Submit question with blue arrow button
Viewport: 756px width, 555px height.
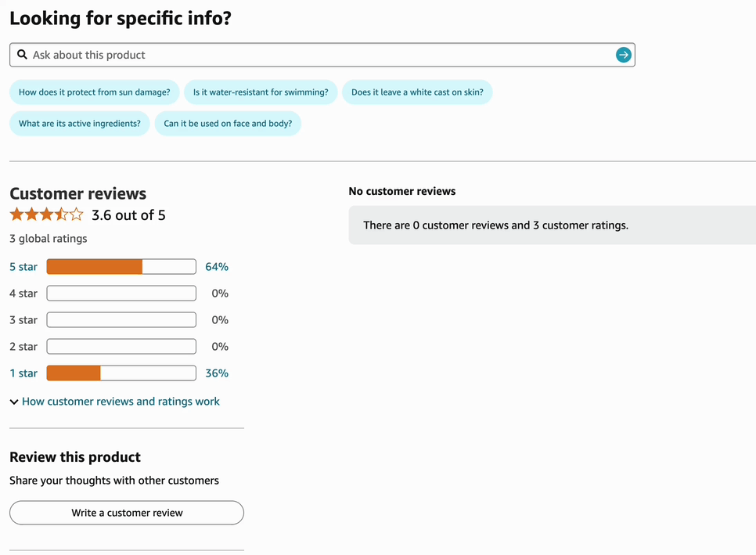point(623,55)
